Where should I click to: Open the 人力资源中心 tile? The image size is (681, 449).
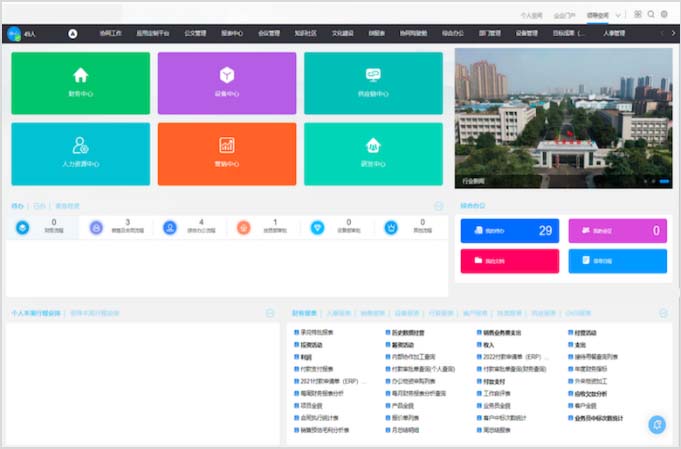point(80,153)
